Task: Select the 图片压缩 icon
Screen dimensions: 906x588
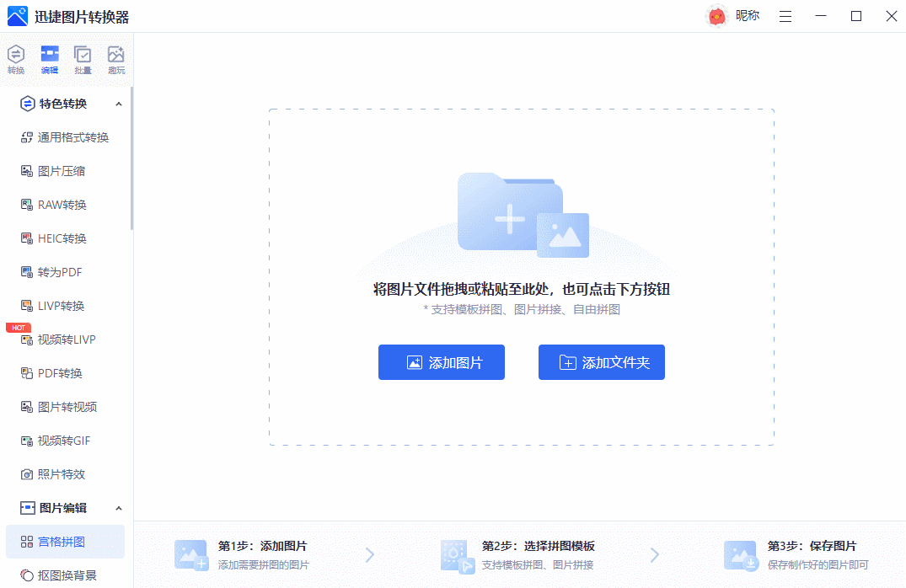Action: pyautogui.click(x=27, y=171)
